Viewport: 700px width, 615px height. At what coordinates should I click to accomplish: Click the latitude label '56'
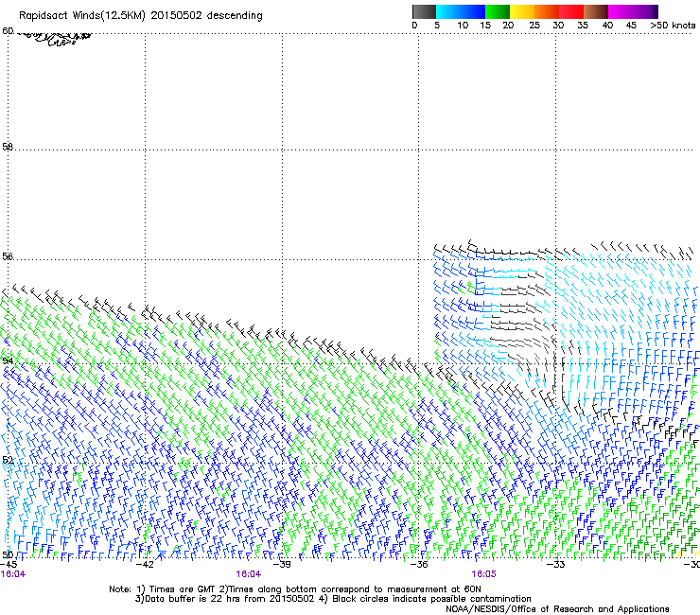(x=8, y=256)
